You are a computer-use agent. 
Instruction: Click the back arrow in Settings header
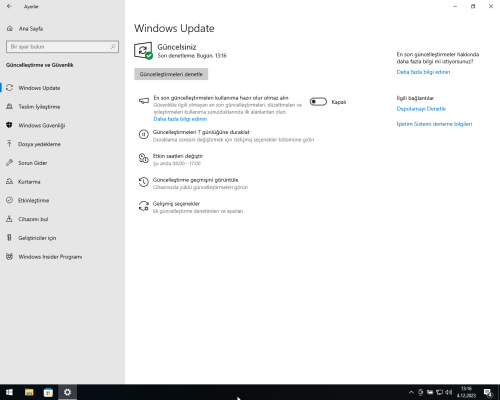[x=9, y=6]
